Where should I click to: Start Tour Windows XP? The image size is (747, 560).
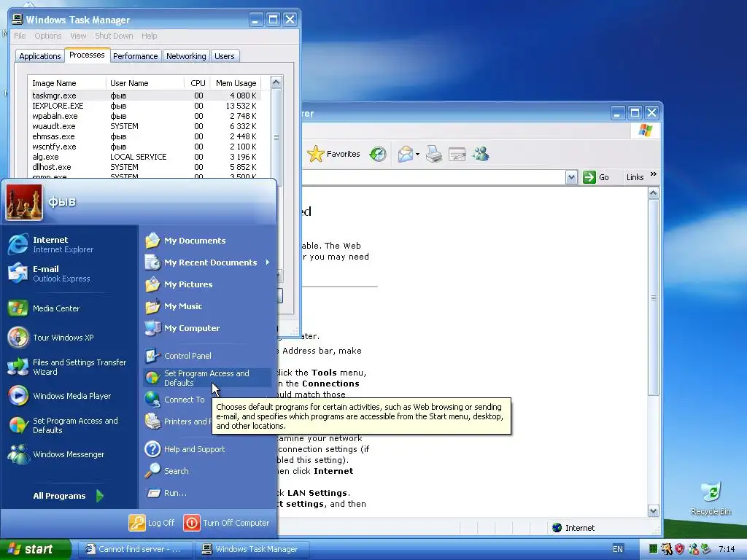coord(50,338)
